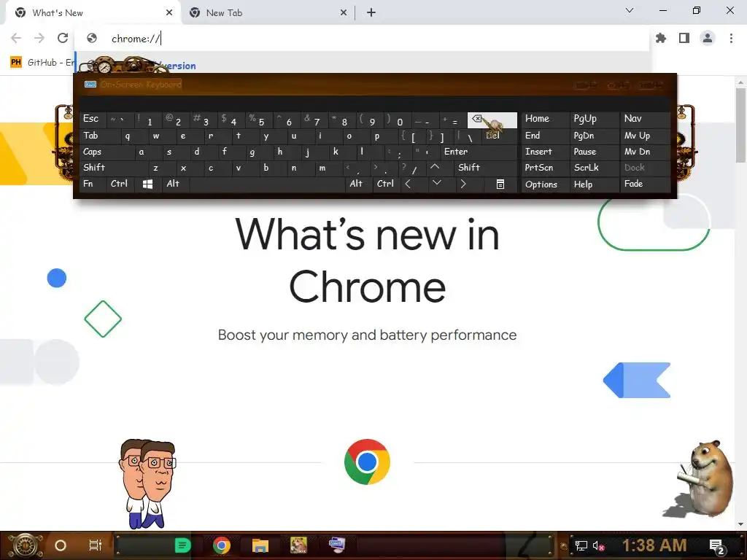Click Windows logo key on keyboard
The height and width of the screenshot is (560, 747).
click(147, 184)
